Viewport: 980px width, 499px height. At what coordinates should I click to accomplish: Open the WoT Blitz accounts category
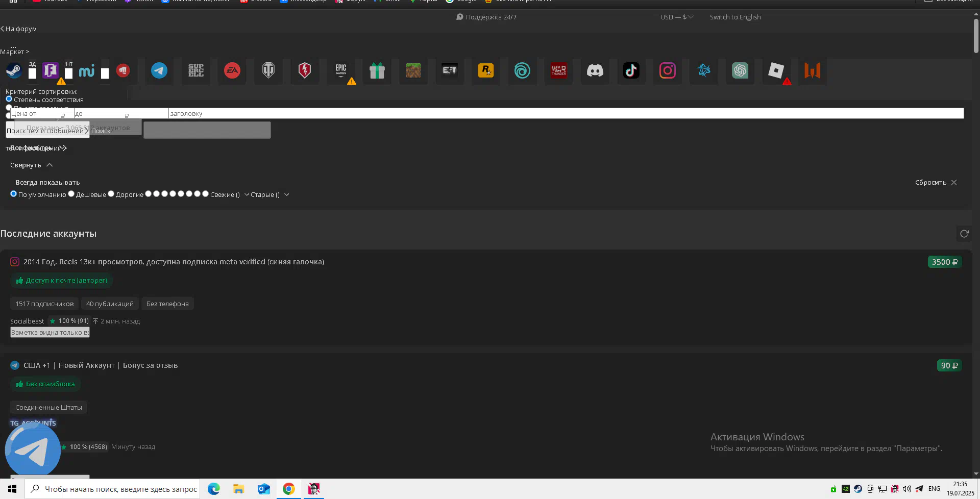(305, 70)
